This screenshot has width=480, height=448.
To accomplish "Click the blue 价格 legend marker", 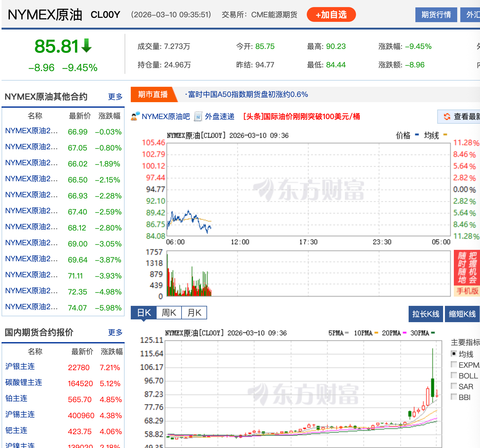I will click(417, 134).
